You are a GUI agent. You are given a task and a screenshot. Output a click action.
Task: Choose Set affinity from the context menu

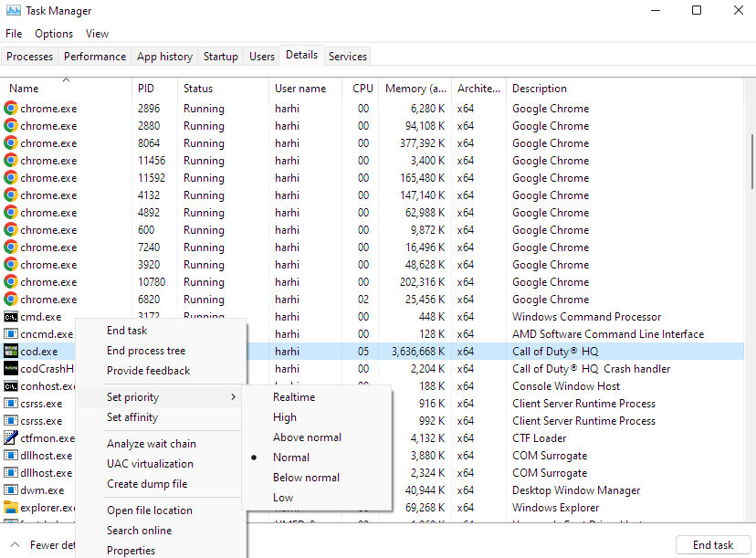point(161,417)
